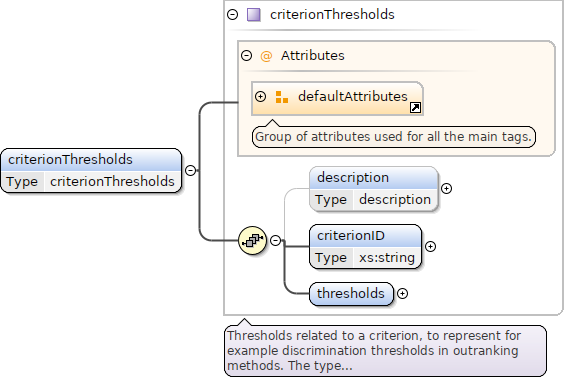Click the orange @ Attributes icon
Image resolution: width=565 pixels, height=380 pixels.
pyautogui.click(x=266, y=56)
